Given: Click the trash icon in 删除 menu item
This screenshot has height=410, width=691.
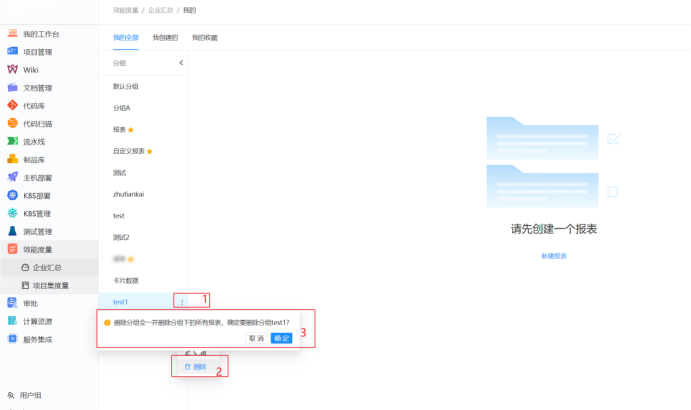Looking at the screenshot, I should tap(187, 367).
